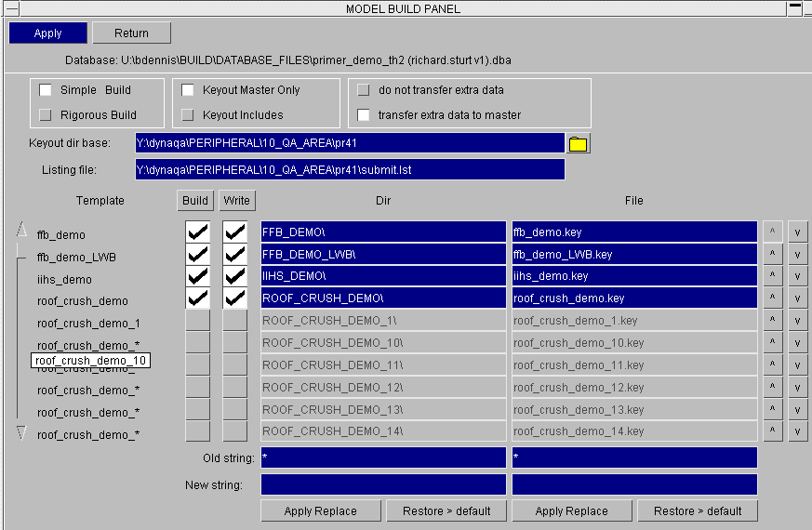Enable Simple Build checkbox
Image resolution: width=812 pixels, height=530 pixels.
46,90
